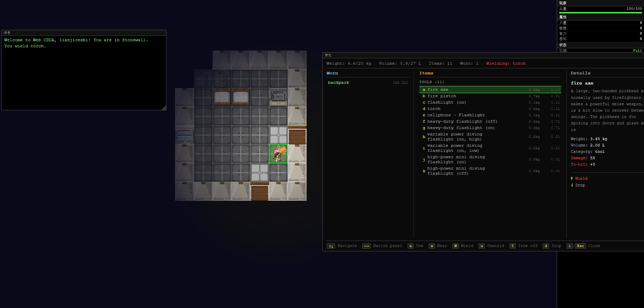Click the 玩家 sidebar section header
The width and height of the screenshot is (644, 308).
(600, 3)
